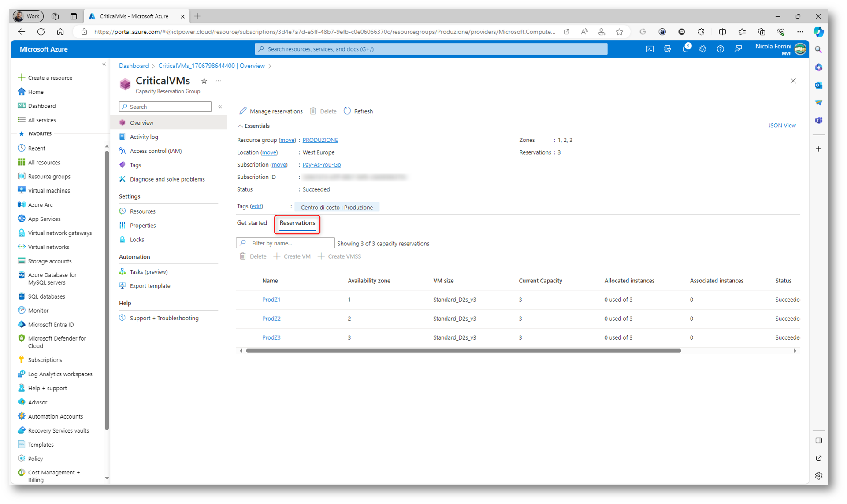
Task: Open Diagnose and solve problems
Action: click(167, 179)
